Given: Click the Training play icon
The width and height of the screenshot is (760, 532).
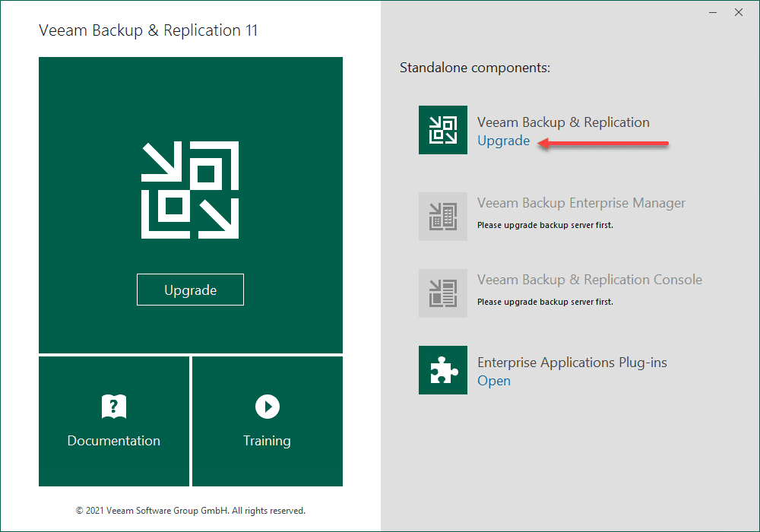Looking at the screenshot, I should click(x=267, y=407).
